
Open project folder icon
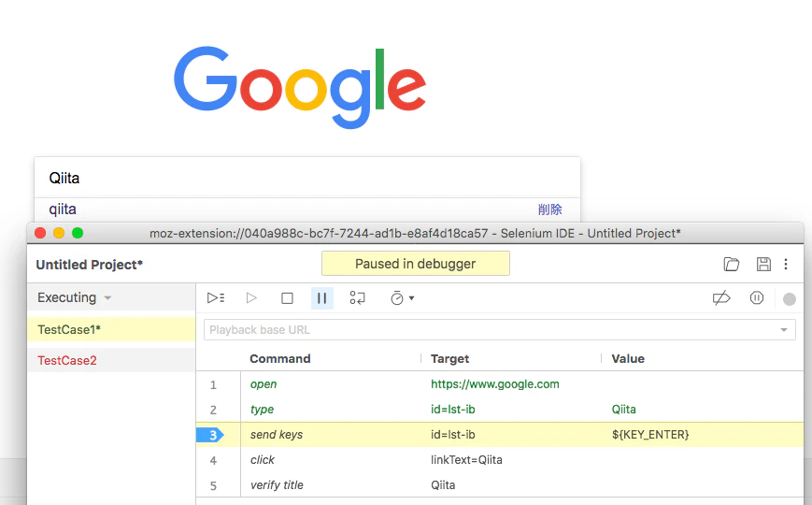point(732,264)
